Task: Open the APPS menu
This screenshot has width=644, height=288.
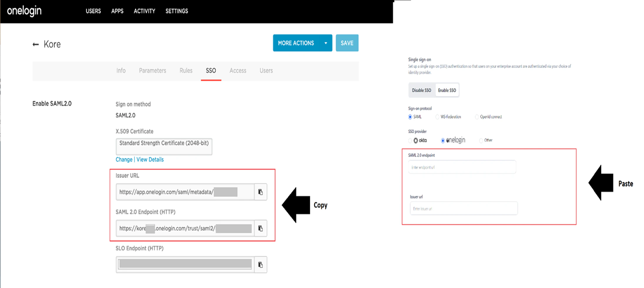Action: [117, 11]
